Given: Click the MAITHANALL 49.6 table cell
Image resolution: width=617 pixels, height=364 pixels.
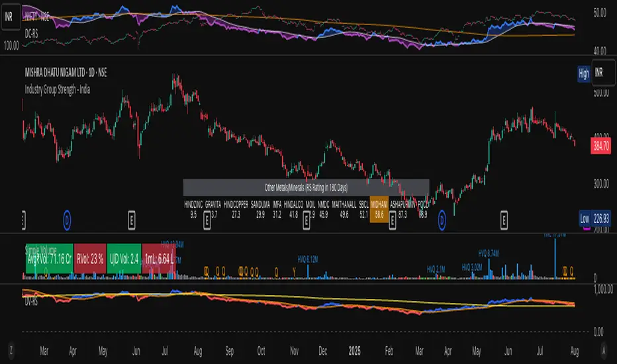Looking at the screenshot, I should pos(344,209).
